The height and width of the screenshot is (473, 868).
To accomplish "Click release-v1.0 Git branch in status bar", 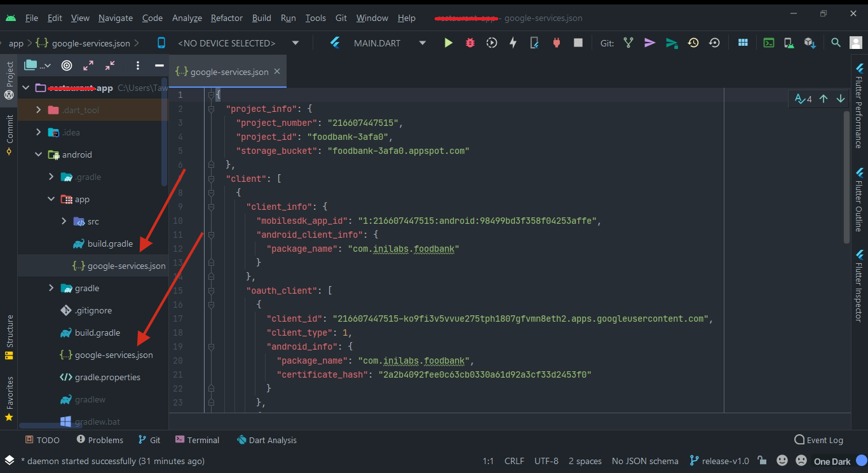I will coord(720,461).
